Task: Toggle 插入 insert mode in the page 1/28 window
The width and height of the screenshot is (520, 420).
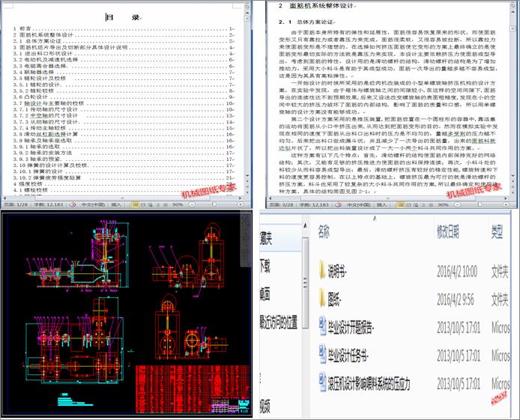Action: pos(116,204)
